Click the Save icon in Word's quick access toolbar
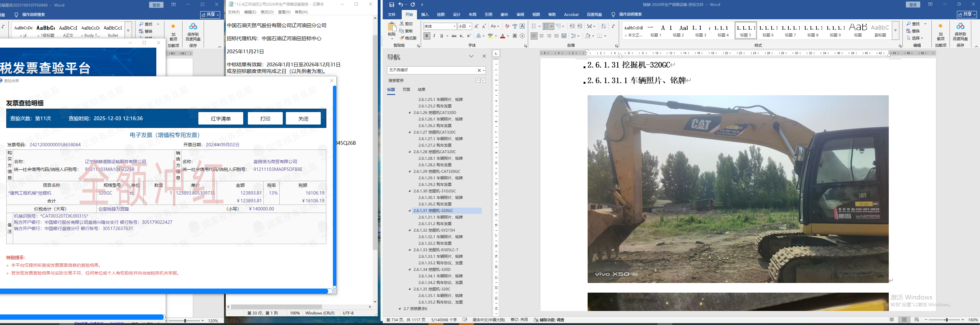980x325 pixels. coord(391,5)
